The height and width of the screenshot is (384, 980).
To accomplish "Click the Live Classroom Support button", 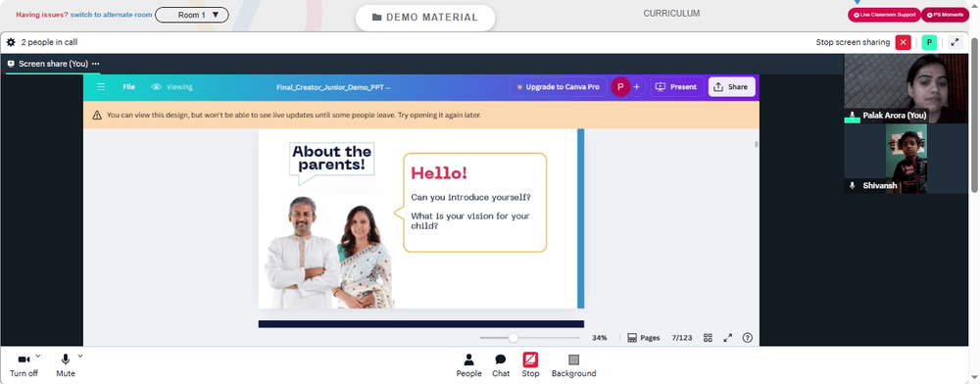I will click(x=884, y=15).
